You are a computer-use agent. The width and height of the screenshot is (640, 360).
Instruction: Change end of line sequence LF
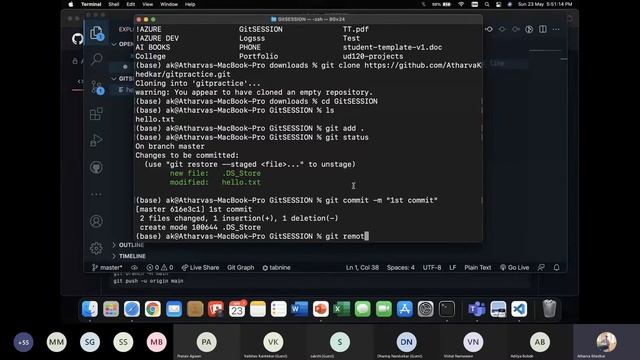pyautogui.click(x=452, y=267)
